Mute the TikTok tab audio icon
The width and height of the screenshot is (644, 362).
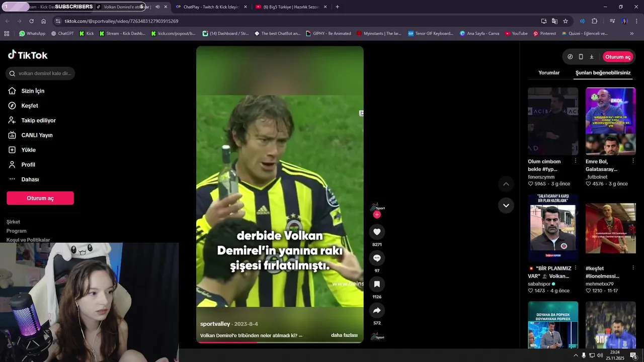157,7
